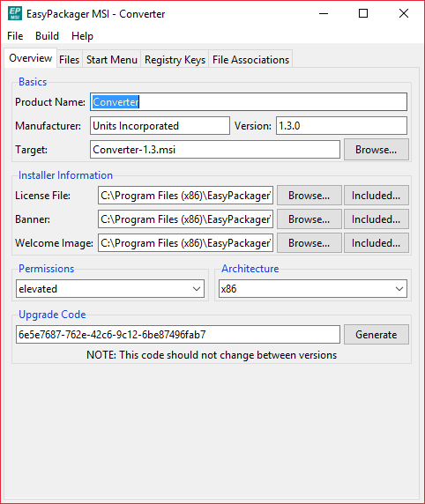Click the 'Basics' group label

pos(33,82)
